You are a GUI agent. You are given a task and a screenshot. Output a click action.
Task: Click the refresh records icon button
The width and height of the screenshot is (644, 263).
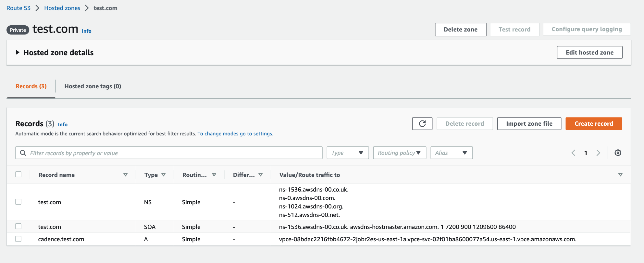(422, 124)
